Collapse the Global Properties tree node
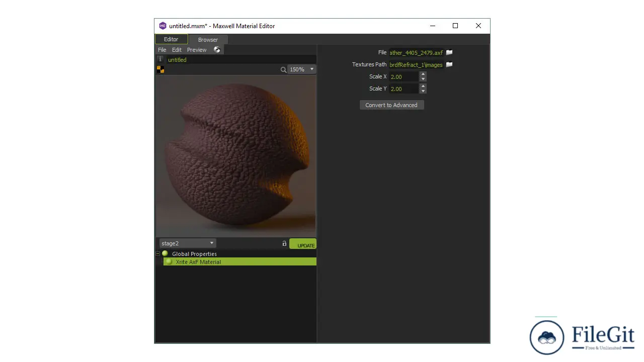This screenshot has height=362, width=644. (158, 254)
